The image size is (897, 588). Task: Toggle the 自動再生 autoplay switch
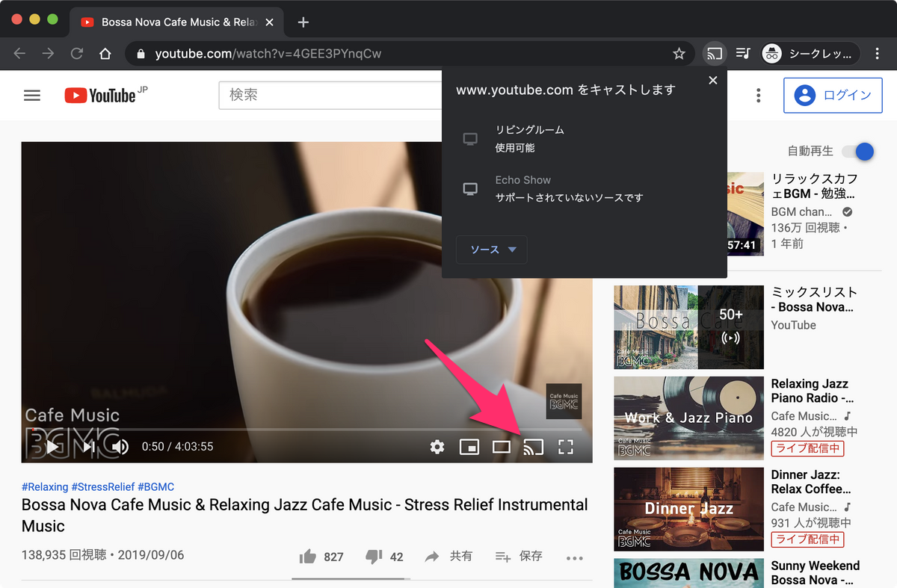tap(858, 152)
